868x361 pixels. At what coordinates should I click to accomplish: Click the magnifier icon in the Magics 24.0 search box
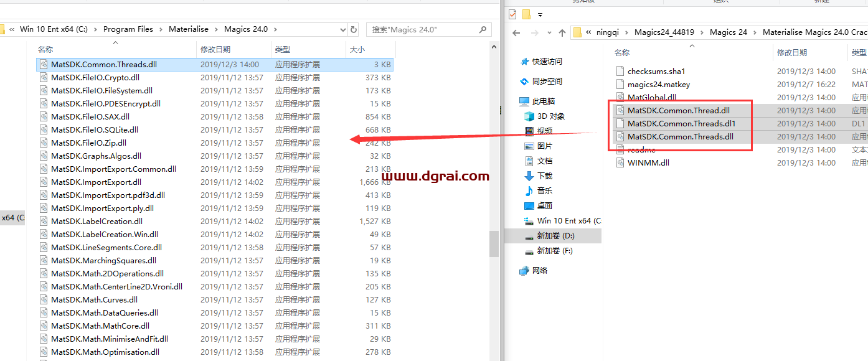(483, 29)
